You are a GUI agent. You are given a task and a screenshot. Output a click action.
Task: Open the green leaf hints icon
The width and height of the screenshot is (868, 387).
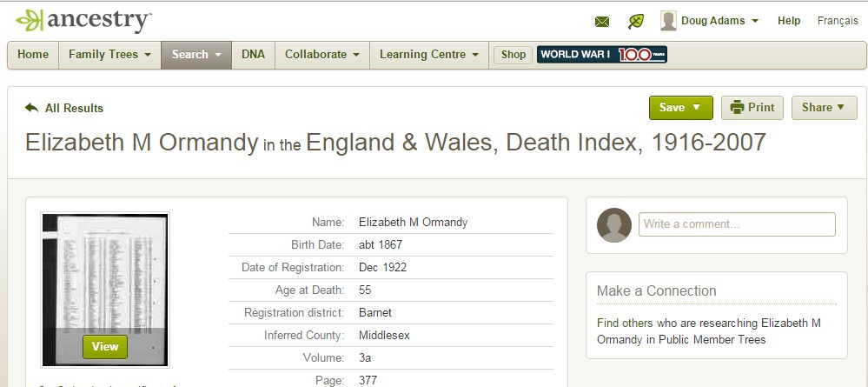pos(636,22)
